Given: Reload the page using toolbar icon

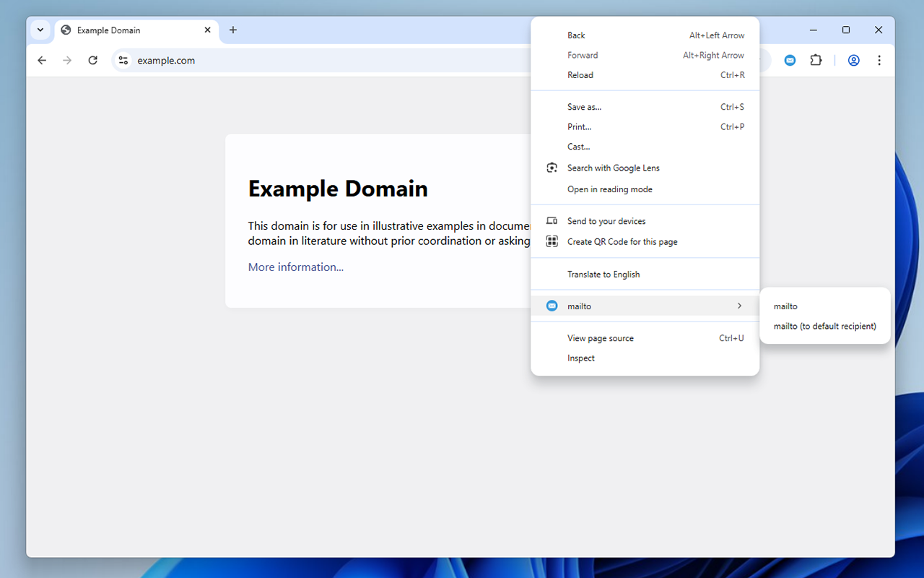Looking at the screenshot, I should 92,61.
